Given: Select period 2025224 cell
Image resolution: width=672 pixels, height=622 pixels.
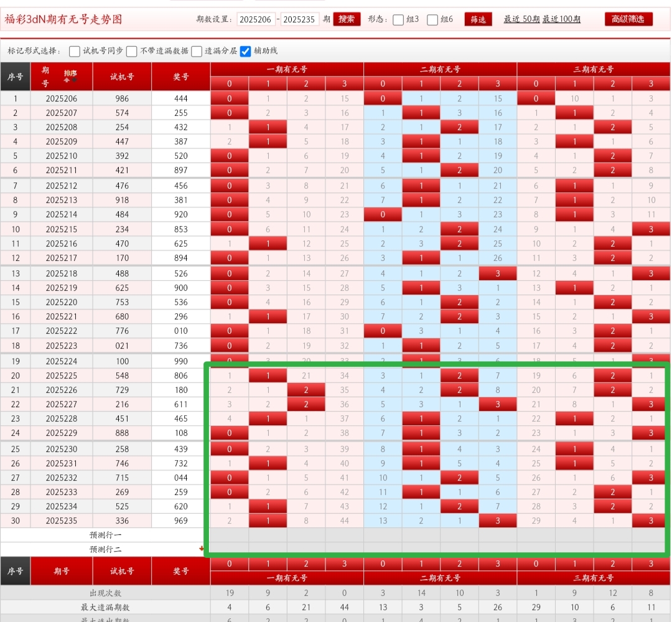Looking at the screenshot, I should (62, 361).
